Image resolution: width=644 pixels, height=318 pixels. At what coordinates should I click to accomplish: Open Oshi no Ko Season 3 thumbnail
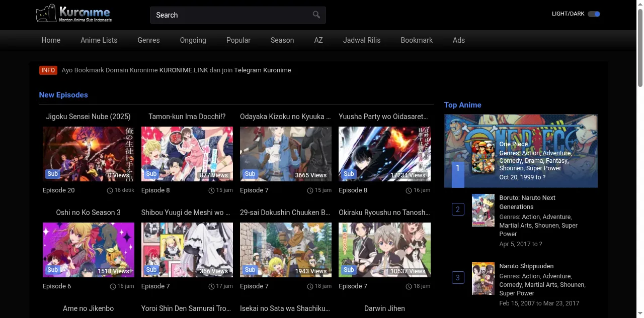(x=89, y=250)
